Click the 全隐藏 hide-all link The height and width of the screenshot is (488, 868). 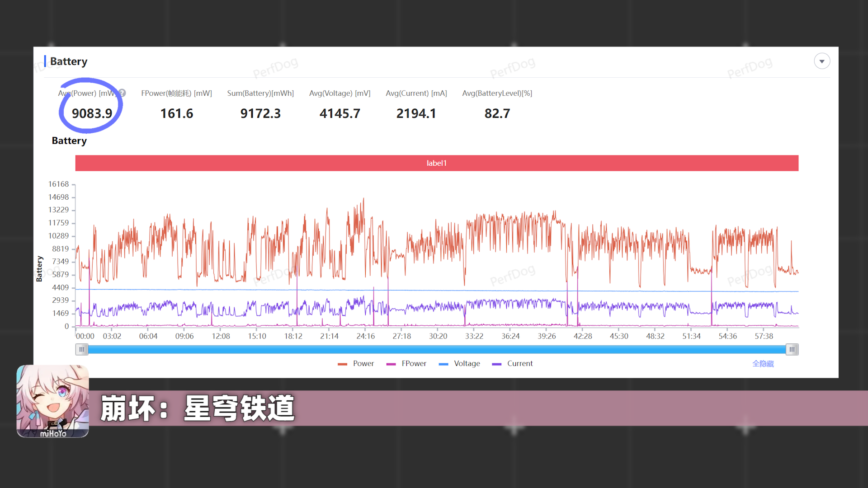pyautogui.click(x=763, y=364)
